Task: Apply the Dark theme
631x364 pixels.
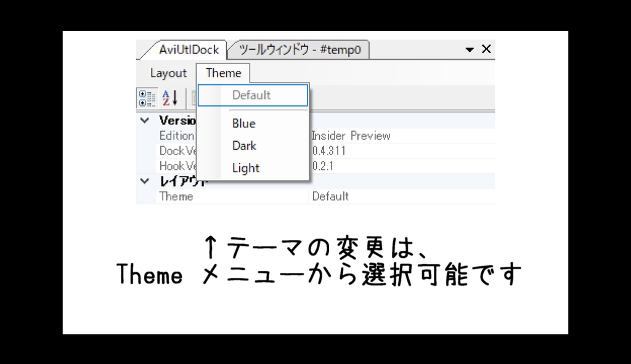Action: (244, 145)
